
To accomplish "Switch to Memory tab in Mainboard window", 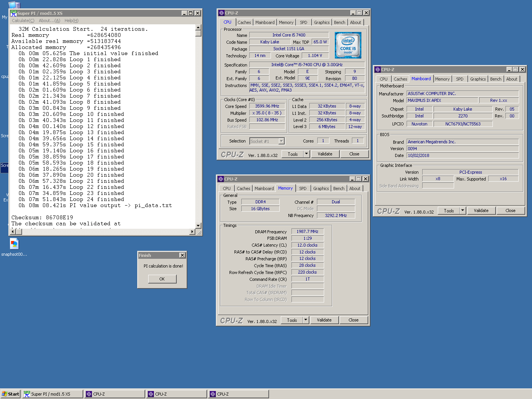I will point(442,79).
